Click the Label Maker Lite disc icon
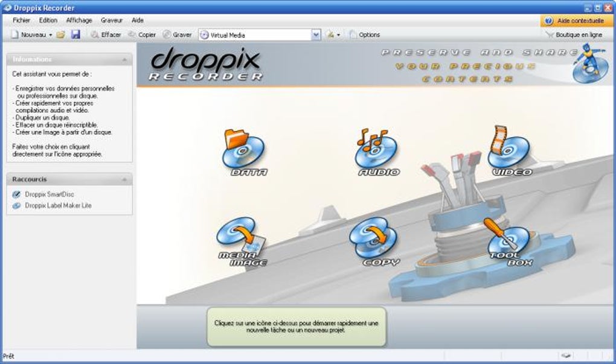 click(16, 206)
